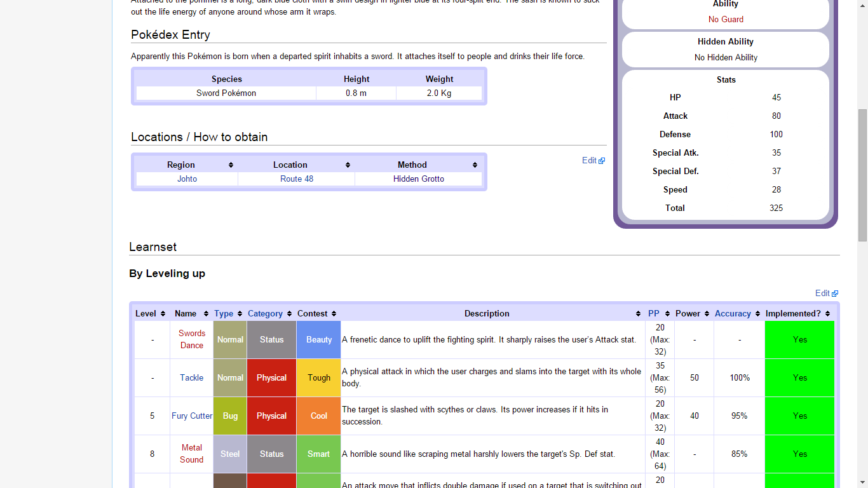Follow the Category header link
Screen dimensions: 868x488
(265, 314)
